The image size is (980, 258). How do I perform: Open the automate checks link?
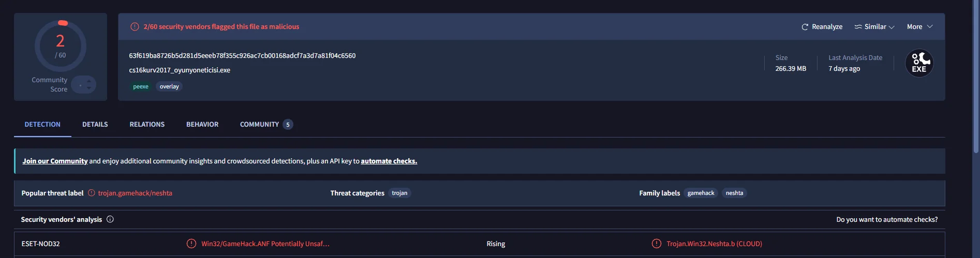[x=389, y=161]
